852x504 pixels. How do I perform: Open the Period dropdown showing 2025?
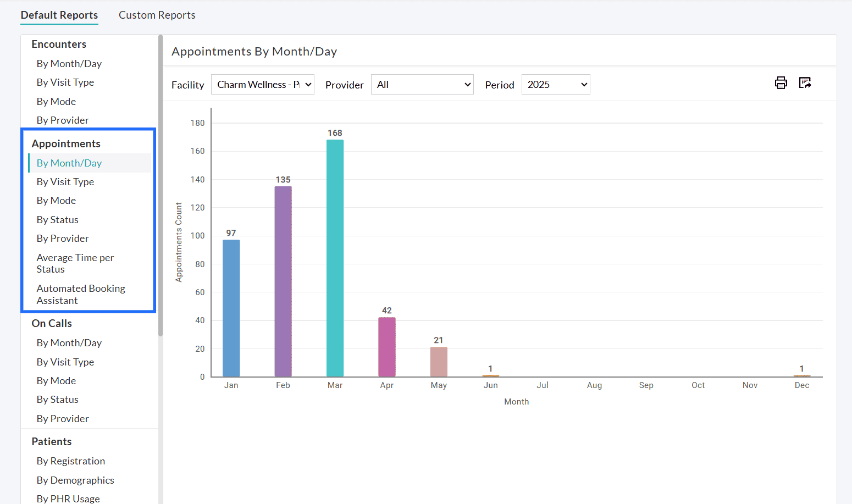(x=555, y=84)
